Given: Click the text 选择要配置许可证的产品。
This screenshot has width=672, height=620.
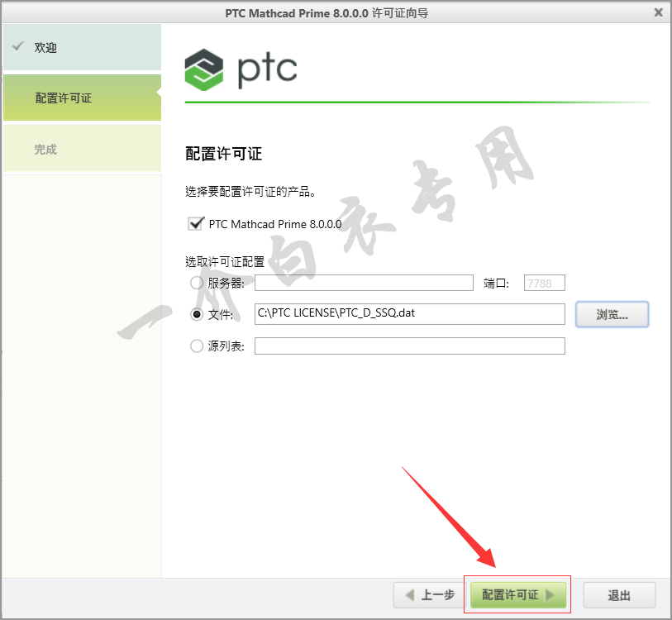Looking at the screenshot, I should [250, 191].
